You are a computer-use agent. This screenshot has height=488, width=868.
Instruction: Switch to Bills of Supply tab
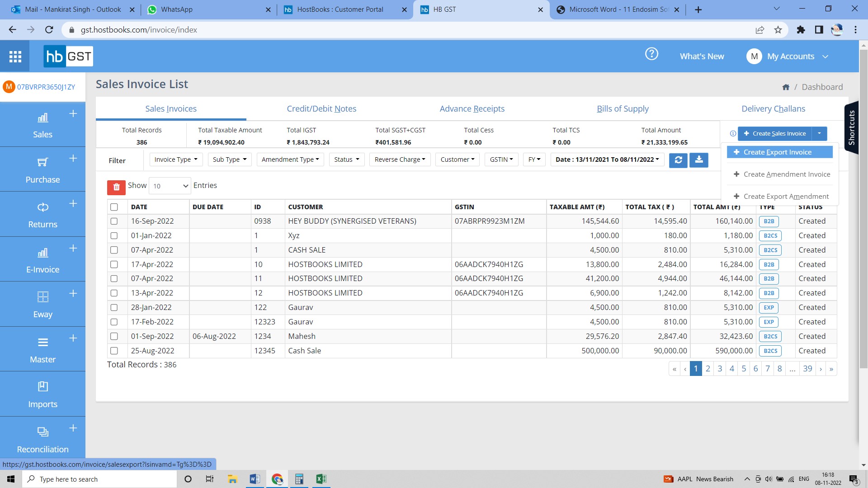pos(623,108)
